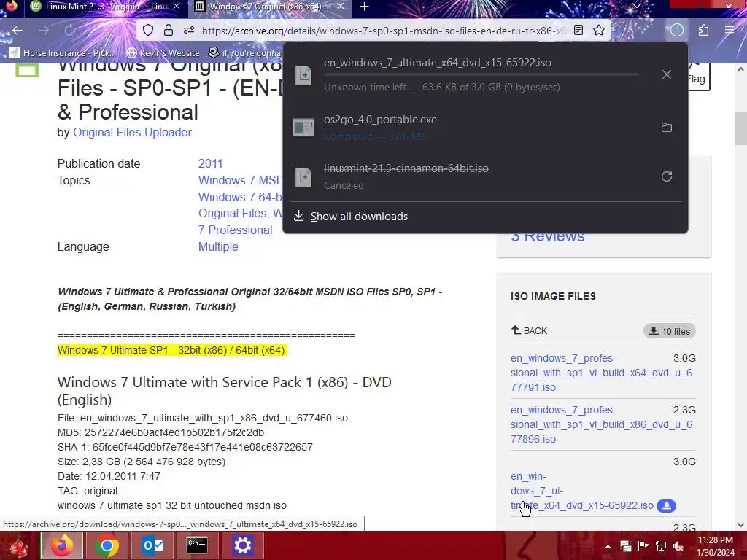
Task: Click the muted volume tray icon
Action: [x=678, y=546]
